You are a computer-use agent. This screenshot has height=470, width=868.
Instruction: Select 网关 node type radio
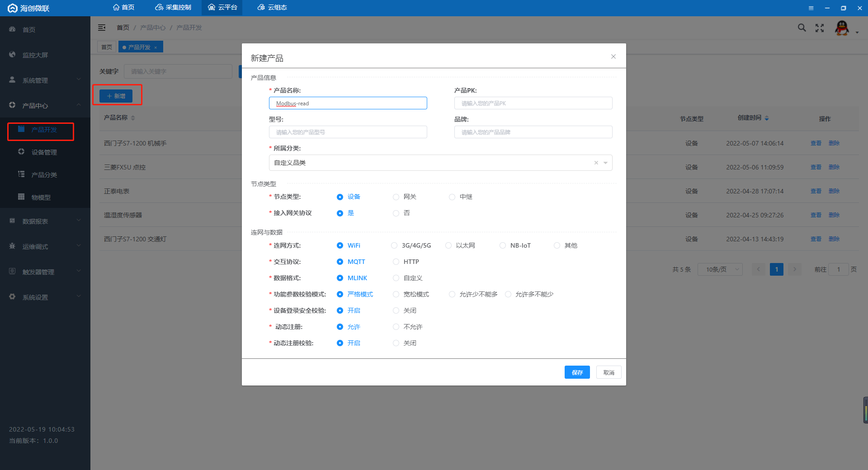[x=396, y=197]
